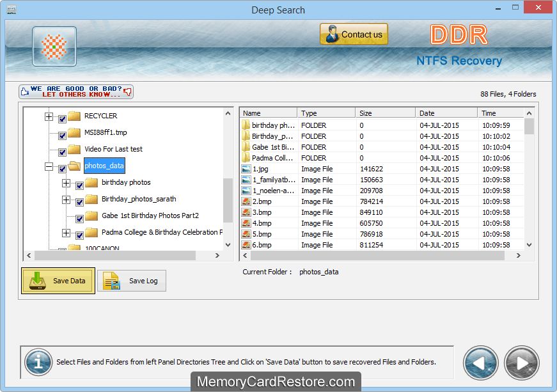Click size value 141622 for 1.jpg
The image size is (557, 392).
tap(372, 169)
